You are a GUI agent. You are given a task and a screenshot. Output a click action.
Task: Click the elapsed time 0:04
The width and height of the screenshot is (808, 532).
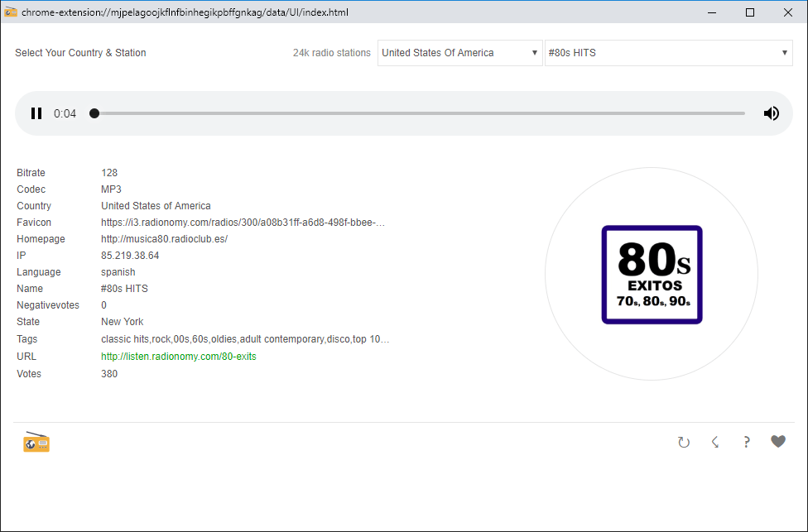pos(65,113)
